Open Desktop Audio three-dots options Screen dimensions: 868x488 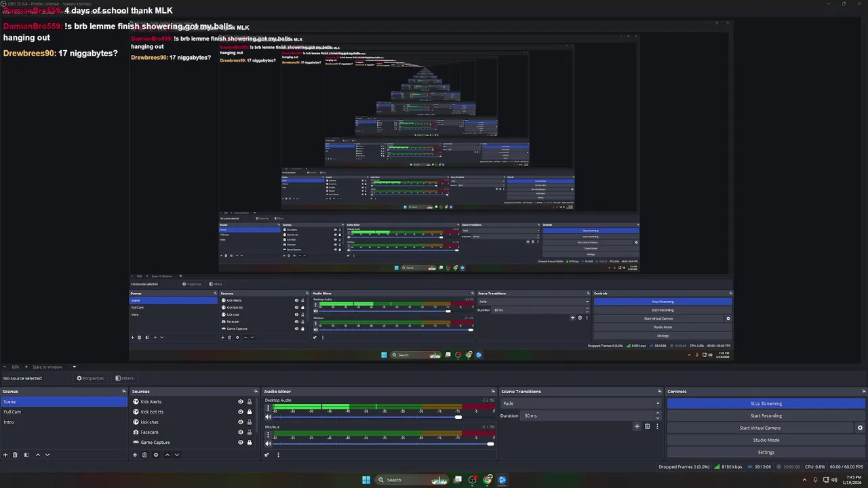pos(268,409)
